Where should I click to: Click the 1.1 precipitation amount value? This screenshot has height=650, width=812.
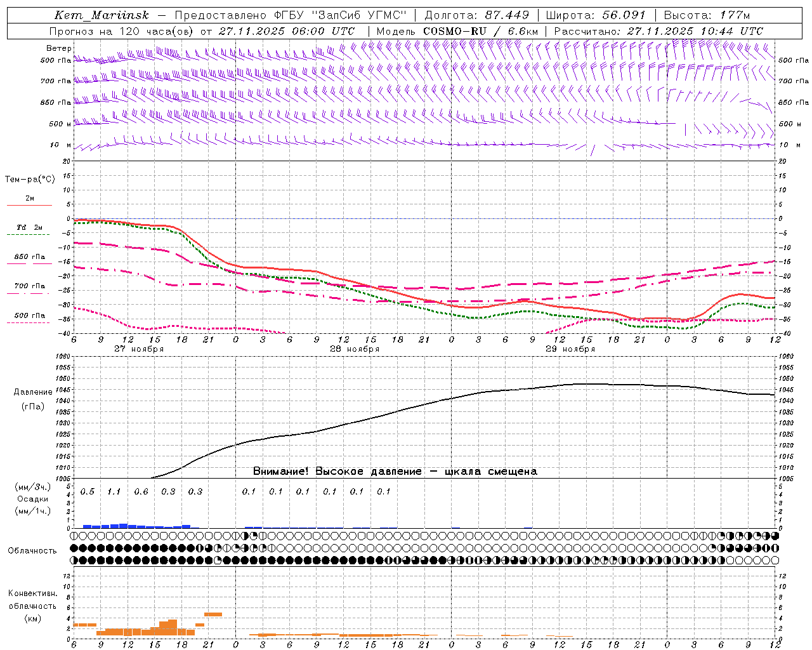point(114,492)
